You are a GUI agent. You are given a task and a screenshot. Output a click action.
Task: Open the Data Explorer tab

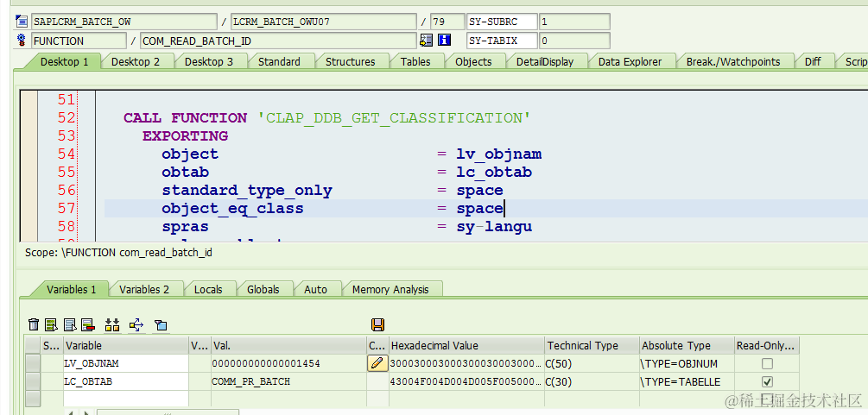click(630, 61)
